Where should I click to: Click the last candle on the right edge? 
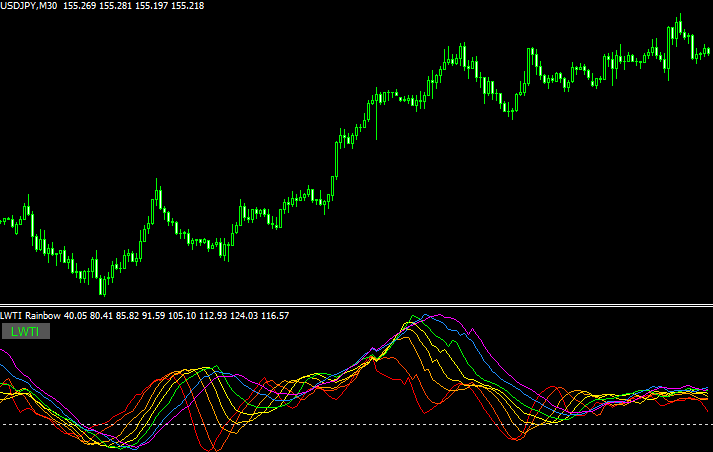pyautogui.click(x=708, y=53)
